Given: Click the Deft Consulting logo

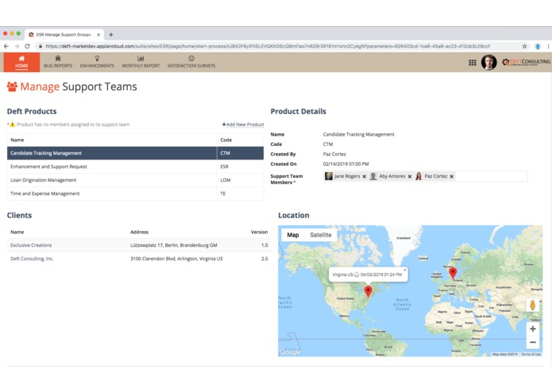Looking at the screenshot, I should (x=526, y=62).
